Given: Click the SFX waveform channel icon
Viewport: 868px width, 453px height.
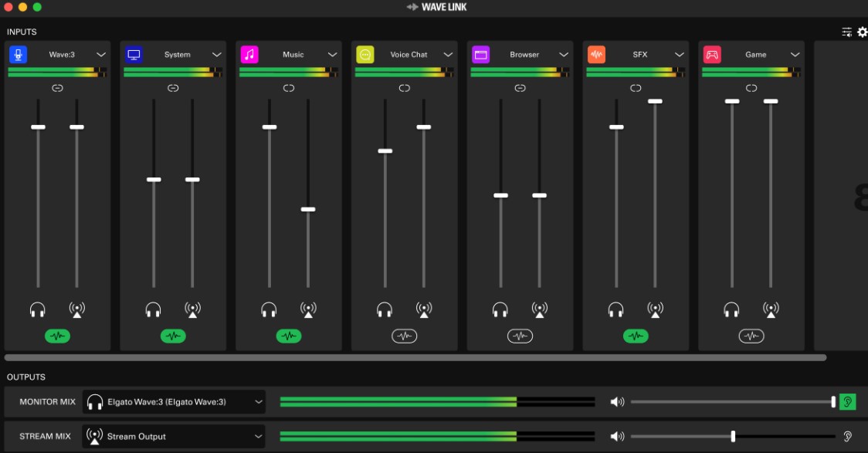Looking at the screenshot, I should [597, 55].
